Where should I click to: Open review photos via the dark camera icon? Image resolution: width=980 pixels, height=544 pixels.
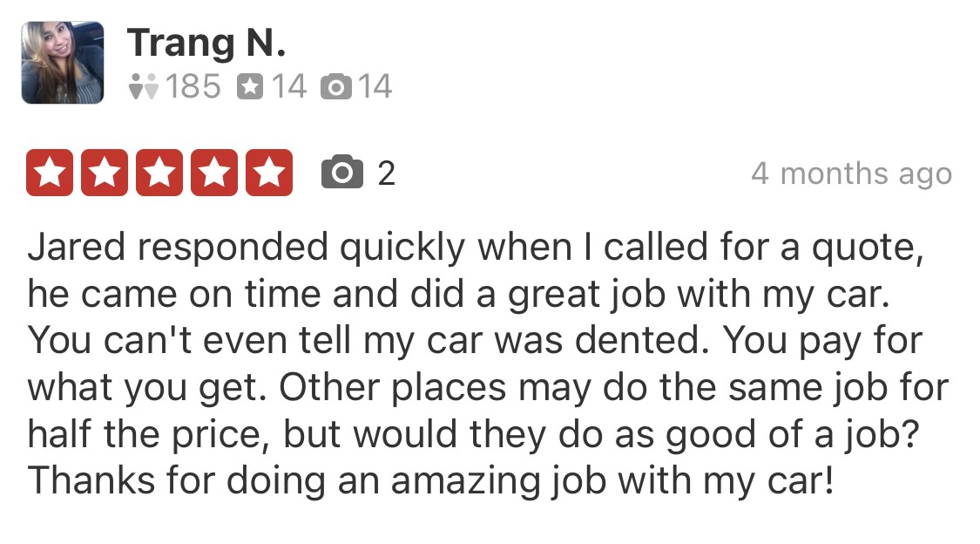click(x=342, y=173)
